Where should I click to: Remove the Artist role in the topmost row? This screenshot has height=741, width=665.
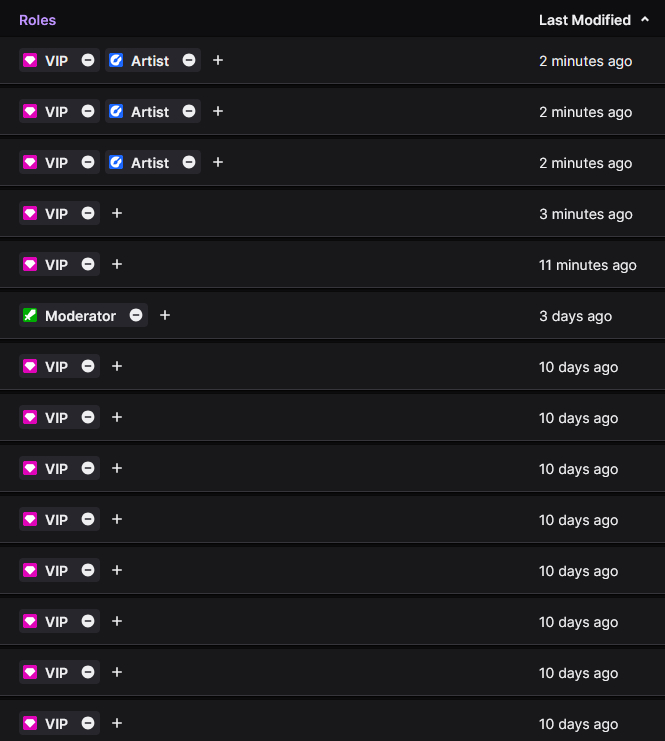point(189,60)
